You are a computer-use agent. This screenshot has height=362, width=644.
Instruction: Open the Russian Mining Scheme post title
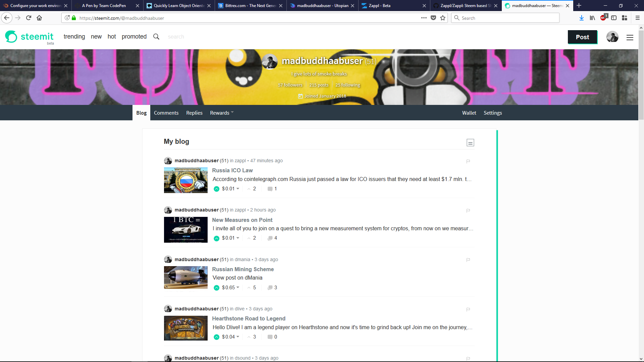pyautogui.click(x=243, y=269)
